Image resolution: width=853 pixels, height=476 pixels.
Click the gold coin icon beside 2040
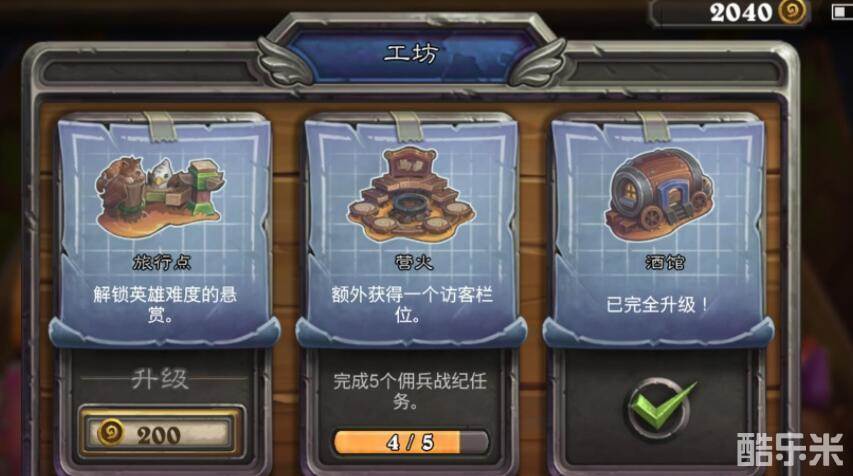[791, 12]
